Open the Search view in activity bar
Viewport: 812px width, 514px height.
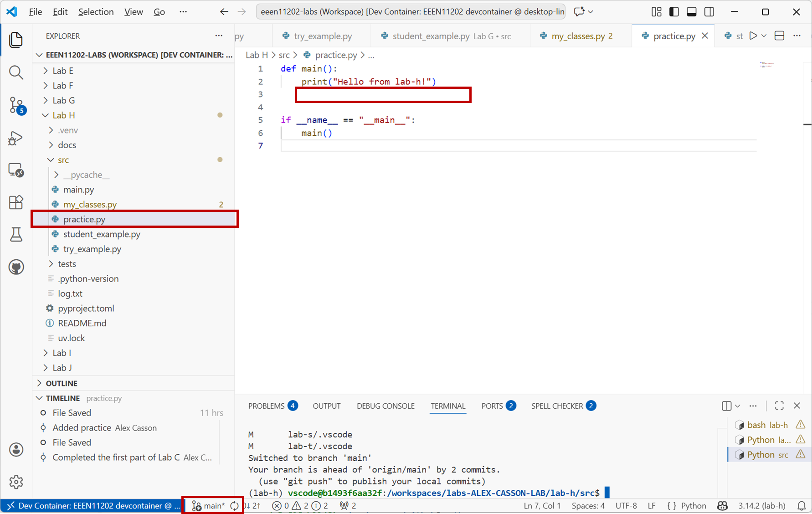tap(16, 72)
